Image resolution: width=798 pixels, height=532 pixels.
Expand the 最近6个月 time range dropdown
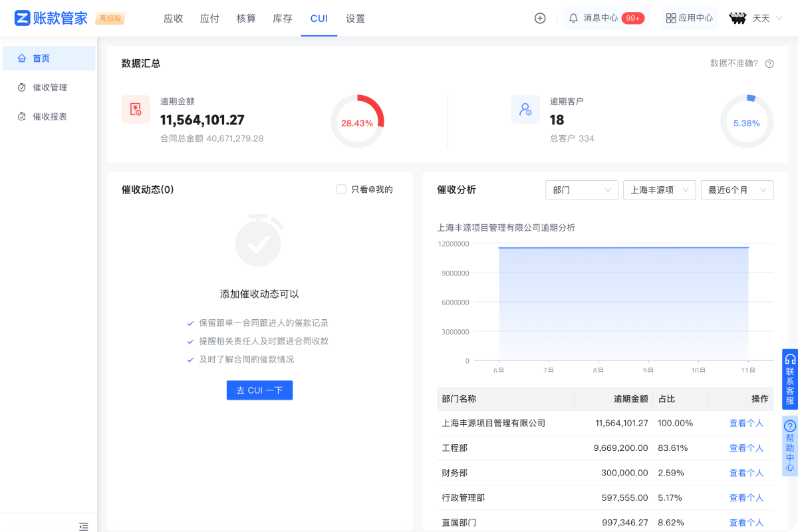(737, 190)
